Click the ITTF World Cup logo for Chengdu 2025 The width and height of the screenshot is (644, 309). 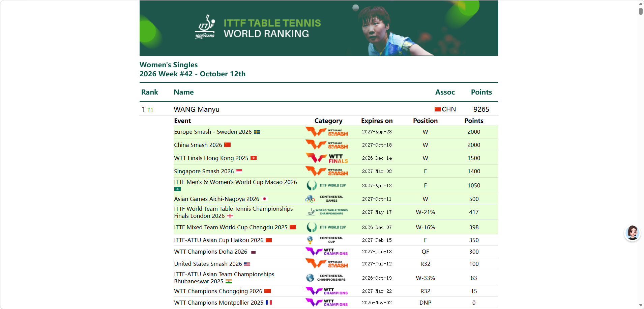click(x=326, y=227)
